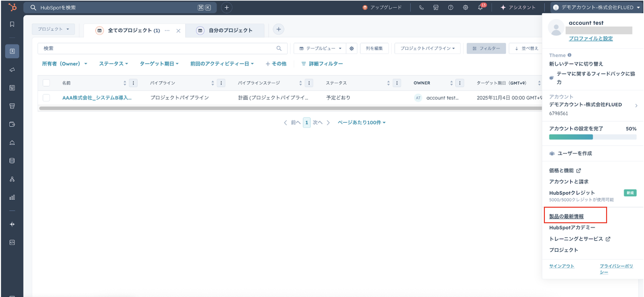Expand the 所有者 (Owner) filter dropdown
The image size is (644, 297).
(64, 64)
